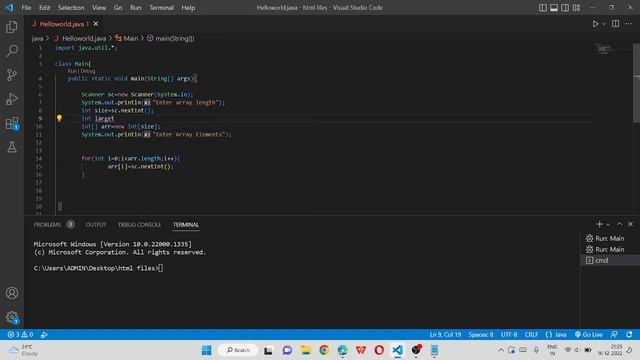
Task: Click the taskbar Search box
Action: tap(238, 350)
